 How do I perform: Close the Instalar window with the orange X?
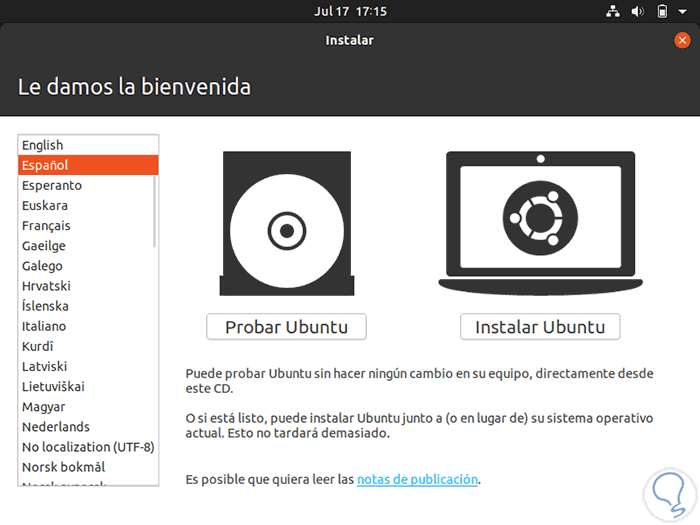(682, 40)
